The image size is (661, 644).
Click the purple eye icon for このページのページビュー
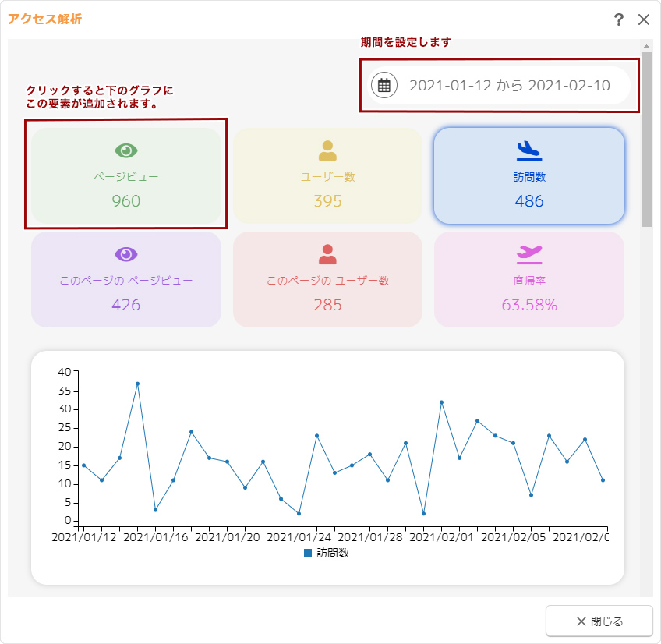125,254
